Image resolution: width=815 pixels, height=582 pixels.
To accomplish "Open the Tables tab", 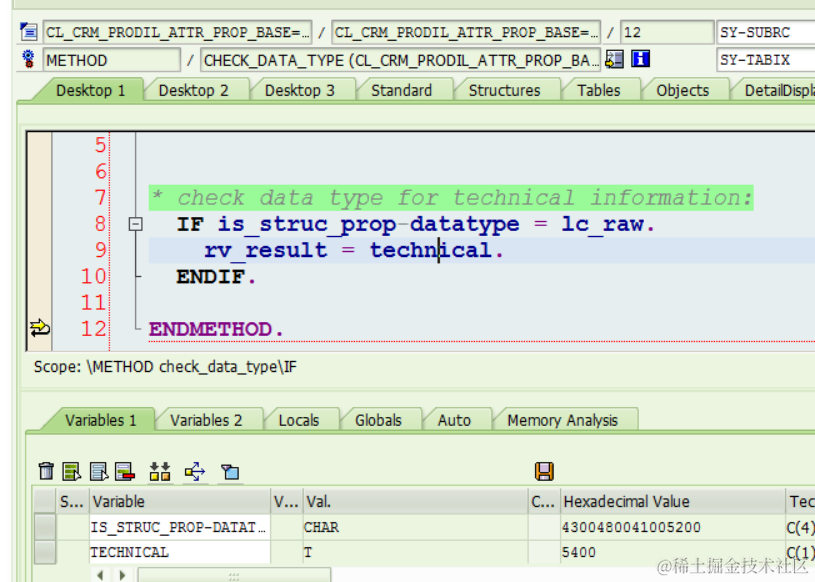I will click(x=599, y=91).
